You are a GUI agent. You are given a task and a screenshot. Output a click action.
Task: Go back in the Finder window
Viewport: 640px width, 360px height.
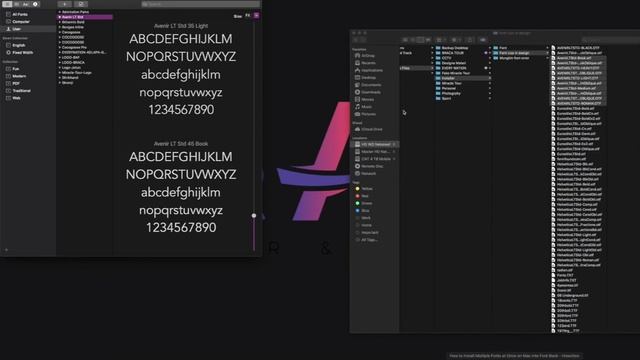[356, 40]
